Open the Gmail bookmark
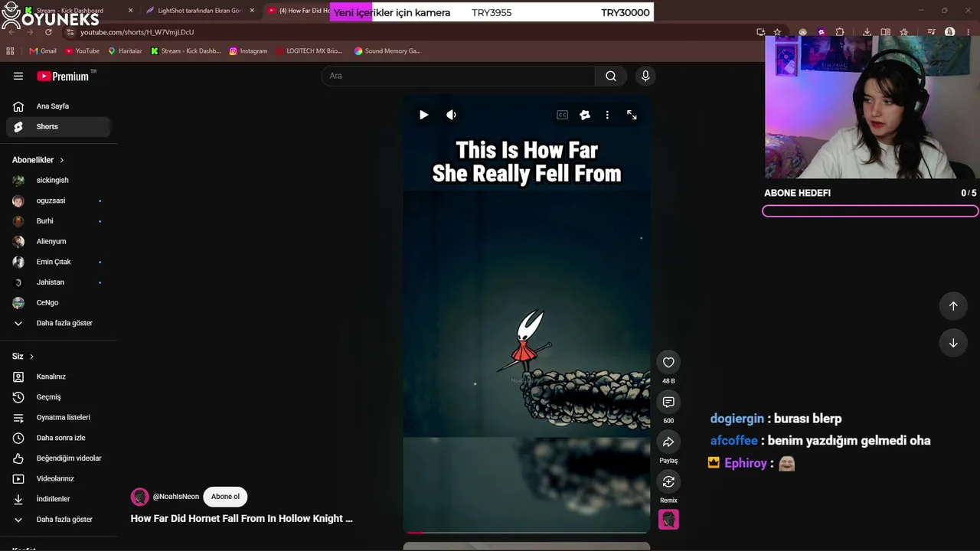The width and height of the screenshot is (980, 551). tap(43, 51)
